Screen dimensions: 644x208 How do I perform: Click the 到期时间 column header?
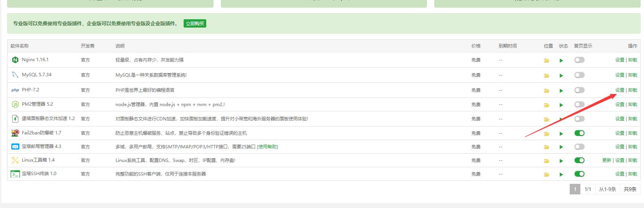click(508, 46)
